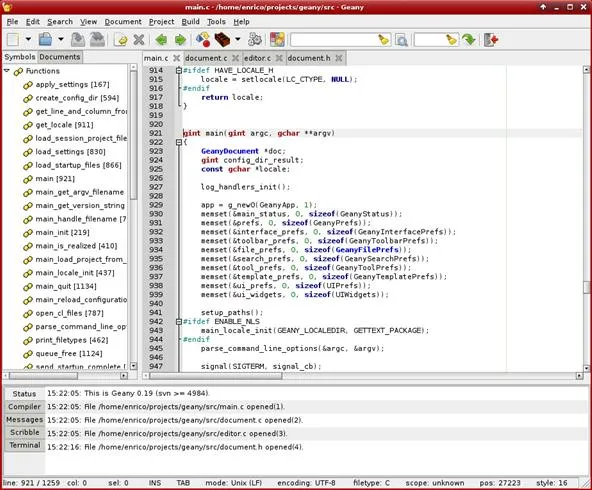The width and height of the screenshot is (592, 490).
Task: Click the Save all files icon
Action: click(97, 40)
